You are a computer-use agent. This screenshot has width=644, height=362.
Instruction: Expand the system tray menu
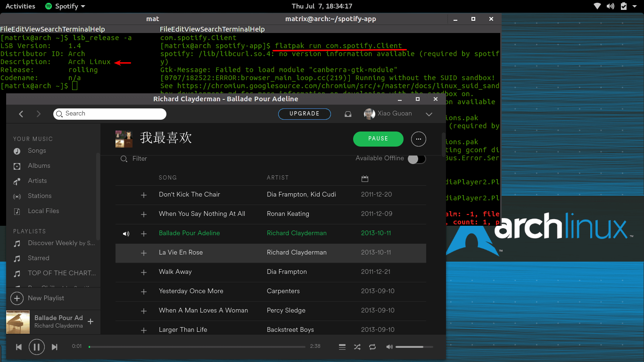(x=634, y=6)
